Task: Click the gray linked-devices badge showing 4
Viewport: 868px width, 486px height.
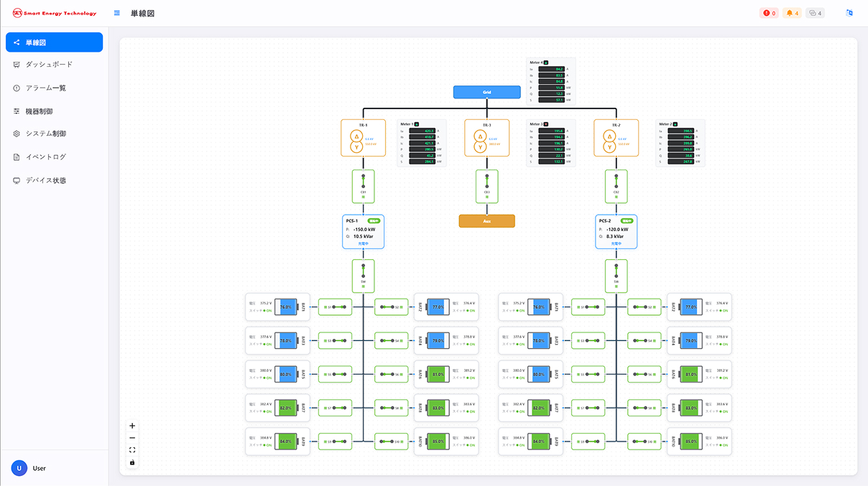Action: (815, 13)
